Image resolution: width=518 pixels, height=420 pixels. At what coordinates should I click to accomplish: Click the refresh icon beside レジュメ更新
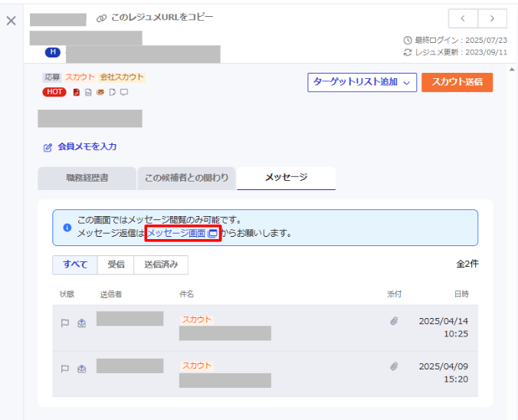pos(408,52)
